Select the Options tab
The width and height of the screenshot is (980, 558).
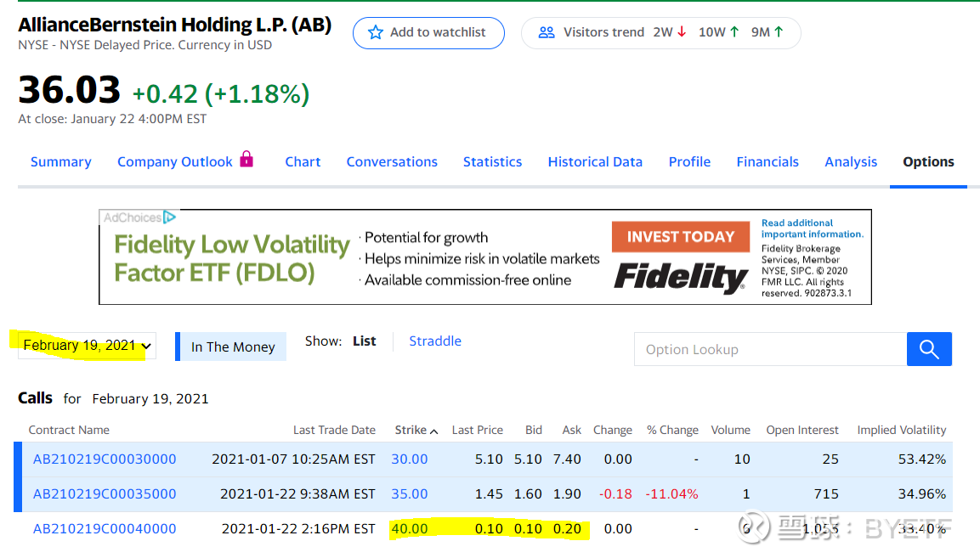coord(928,162)
